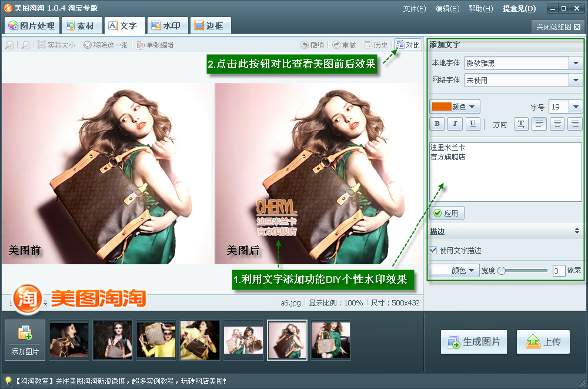Click the a6.jpg filename in status bar
The width and height of the screenshot is (588, 389).
click(290, 302)
